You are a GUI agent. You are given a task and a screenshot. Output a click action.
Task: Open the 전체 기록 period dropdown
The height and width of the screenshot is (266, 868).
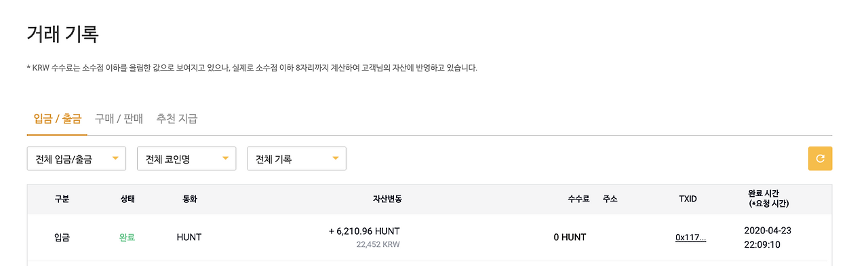(296, 159)
